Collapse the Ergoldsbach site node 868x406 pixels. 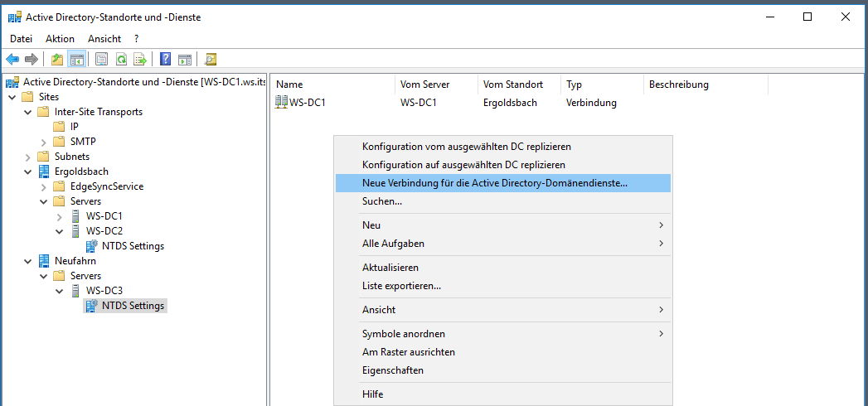point(27,172)
